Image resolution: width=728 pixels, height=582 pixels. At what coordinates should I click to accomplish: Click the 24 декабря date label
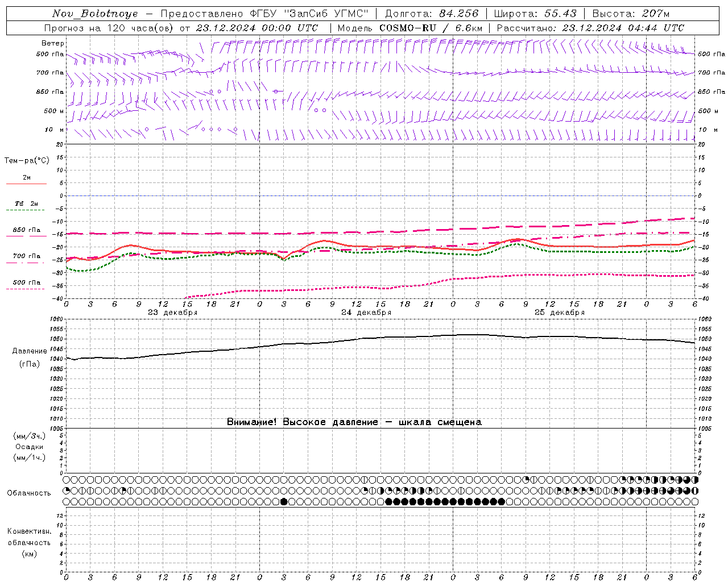point(366,313)
